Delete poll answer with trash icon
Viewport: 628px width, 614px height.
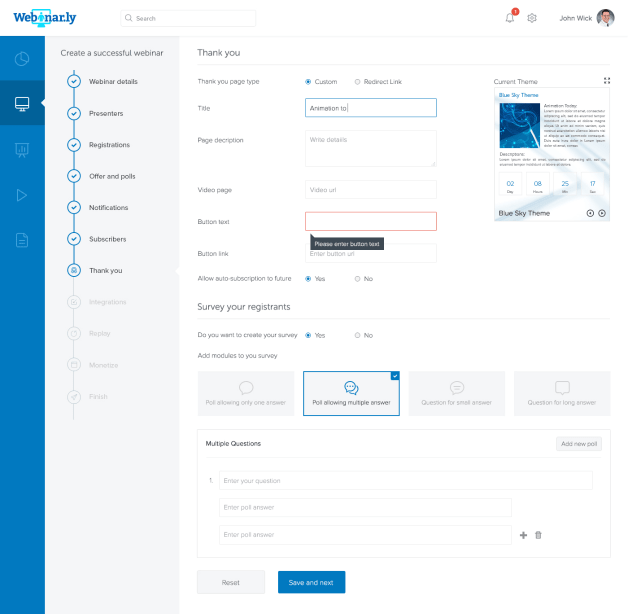tap(538, 535)
